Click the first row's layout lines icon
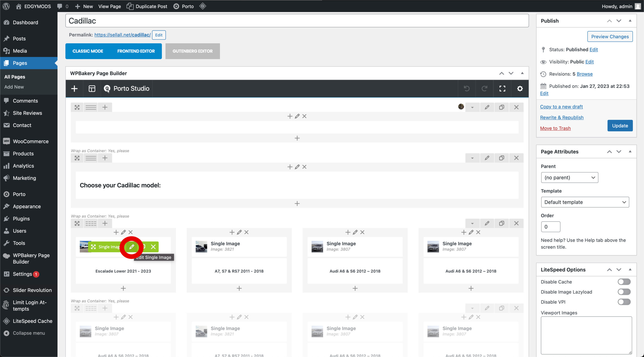Viewport: 644px width, 357px height. pos(91,107)
